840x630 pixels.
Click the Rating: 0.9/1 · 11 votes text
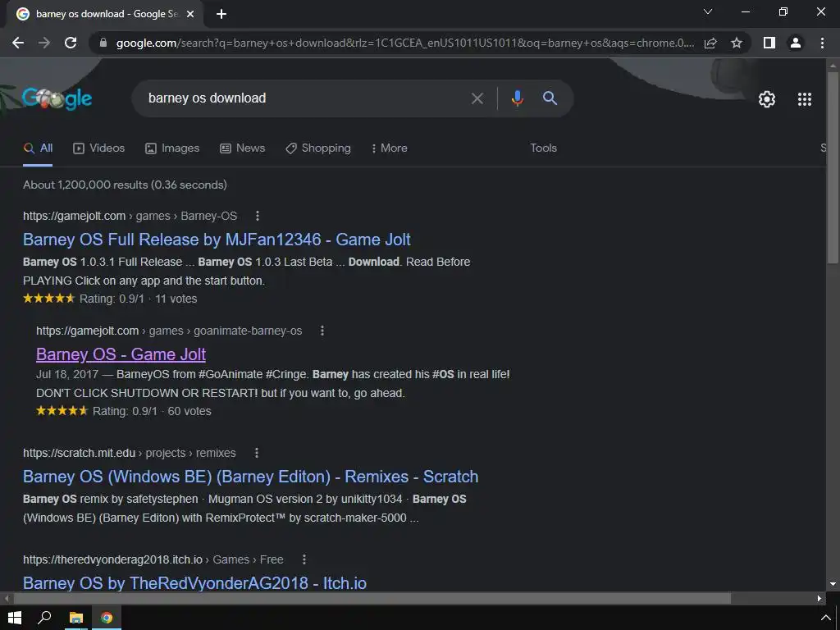coord(138,299)
